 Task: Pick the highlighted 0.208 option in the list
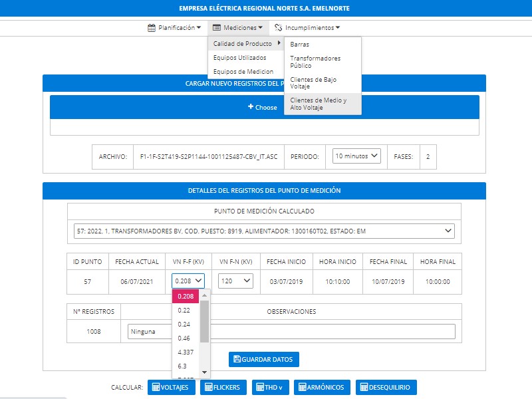186,296
